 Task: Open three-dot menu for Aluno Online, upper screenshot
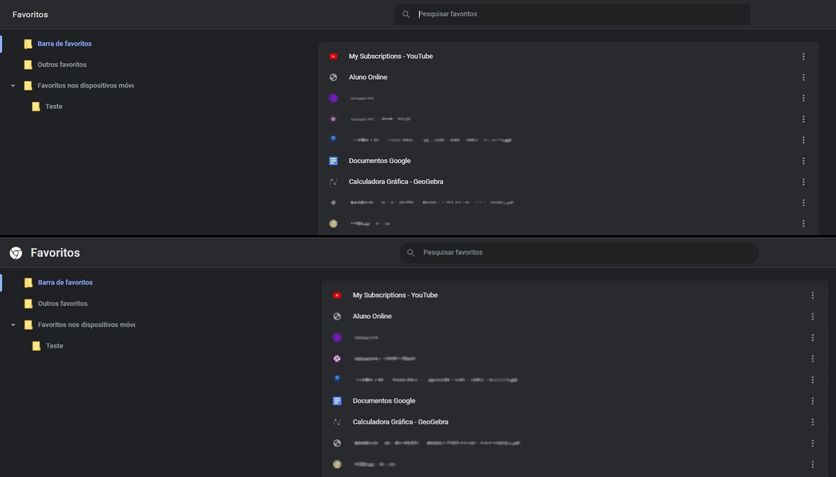803,77
